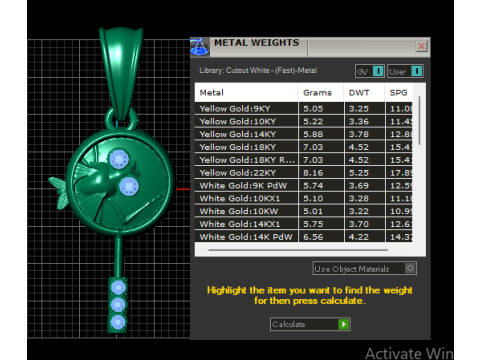Image resolution: width=480 pixels, height=360 pixels.
Task: Select the Yellow Gold:10KY row
Action: 304,121
